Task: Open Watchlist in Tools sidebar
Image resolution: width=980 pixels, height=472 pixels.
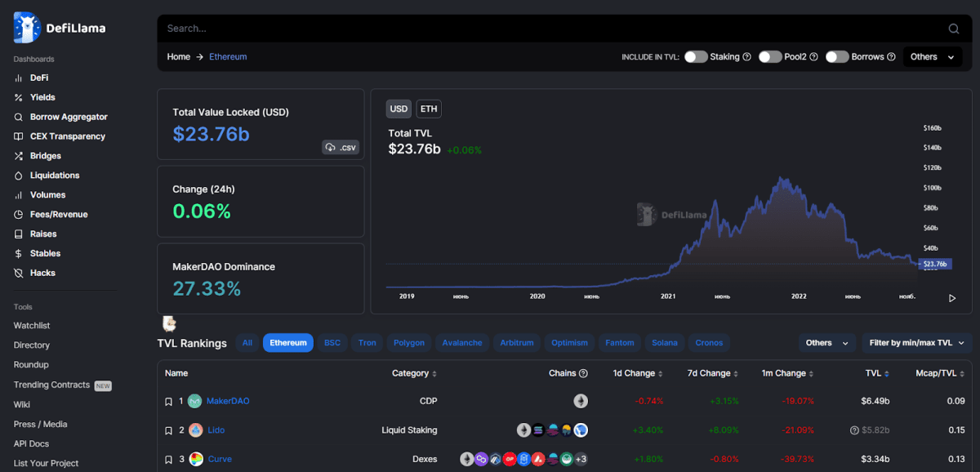Action: tap(32, 326)
